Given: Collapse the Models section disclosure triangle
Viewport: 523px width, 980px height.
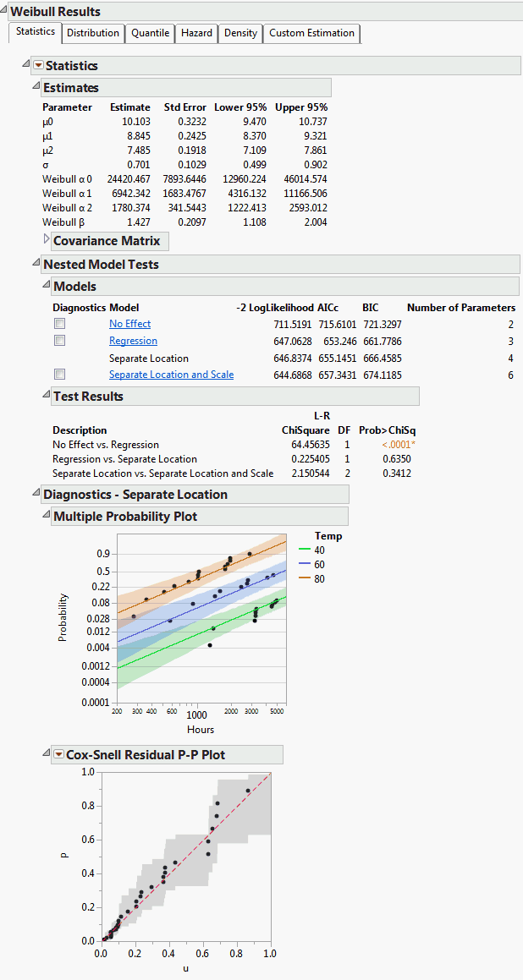Looking at the screenshot, I should [x=47, y=286].
